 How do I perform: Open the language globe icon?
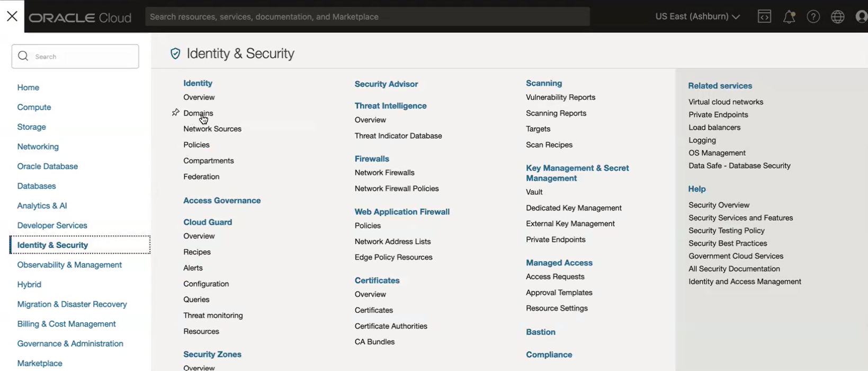point(837,17)
